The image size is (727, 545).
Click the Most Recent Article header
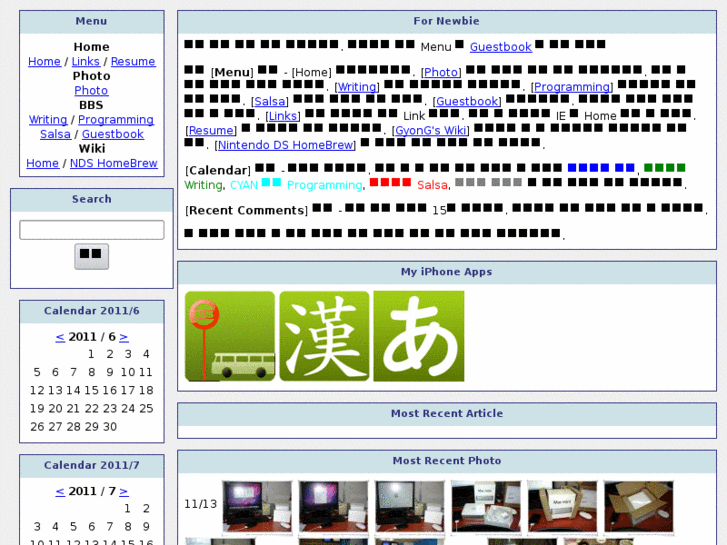(447, 413)
